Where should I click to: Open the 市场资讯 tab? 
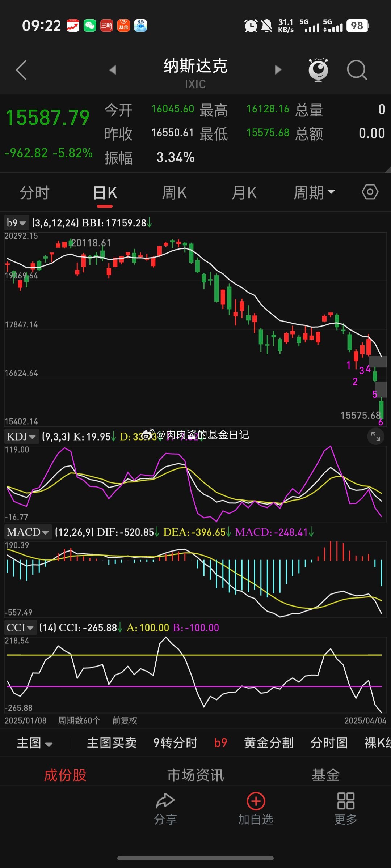tap(195, 775)
